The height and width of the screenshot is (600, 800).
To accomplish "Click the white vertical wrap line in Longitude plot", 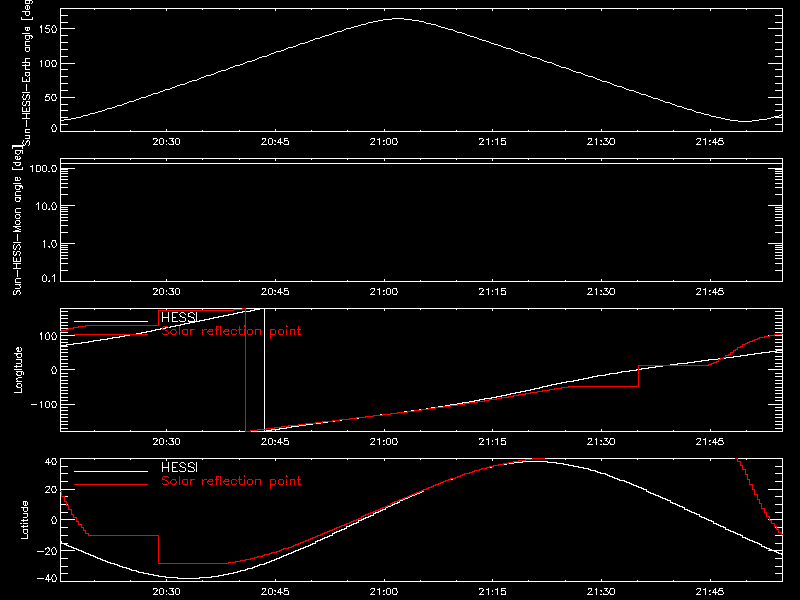I will coord(264,369).
